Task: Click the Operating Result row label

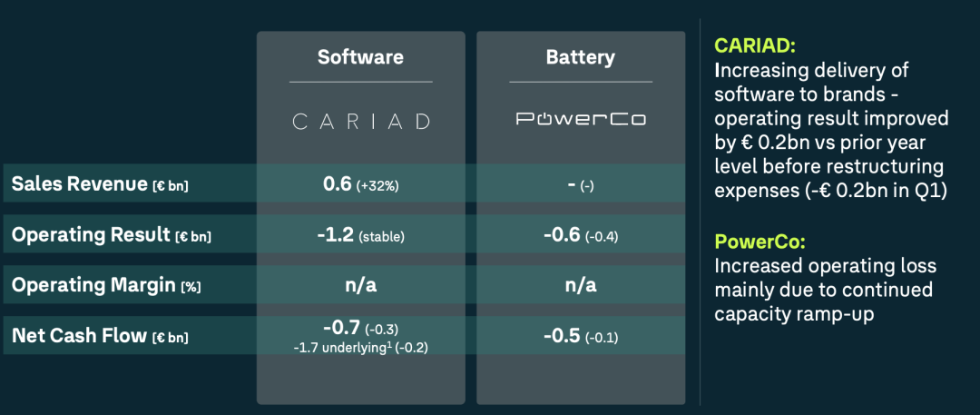Action: [111, 235]
